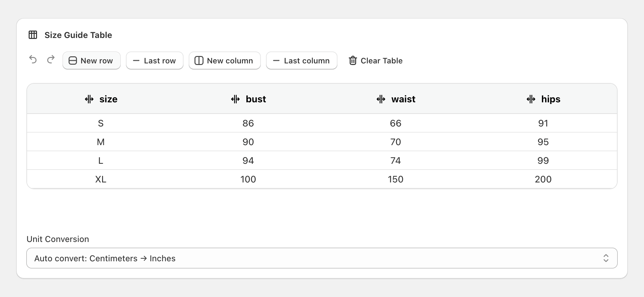
Task: Click the resize handle icon beside the size header
Action: tap(89, 99)
